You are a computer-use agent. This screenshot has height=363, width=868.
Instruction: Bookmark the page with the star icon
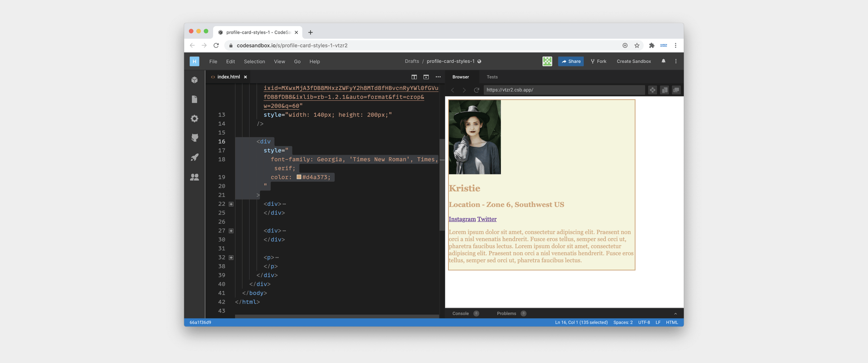637,45
